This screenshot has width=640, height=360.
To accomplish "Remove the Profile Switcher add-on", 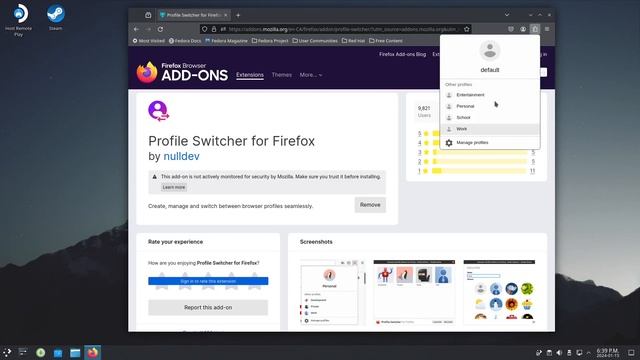I will (x=370, y=205).
